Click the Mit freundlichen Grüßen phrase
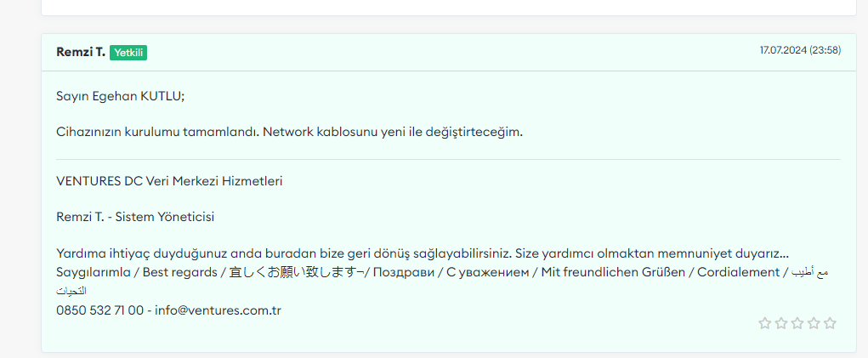This screenshot has height=358, width=868. 613,272
